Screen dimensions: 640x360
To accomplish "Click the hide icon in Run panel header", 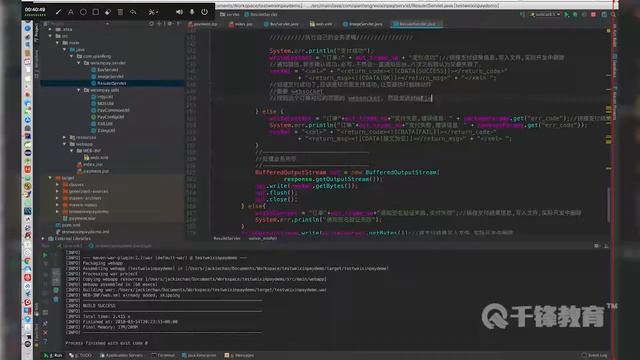I will [606, 246].
